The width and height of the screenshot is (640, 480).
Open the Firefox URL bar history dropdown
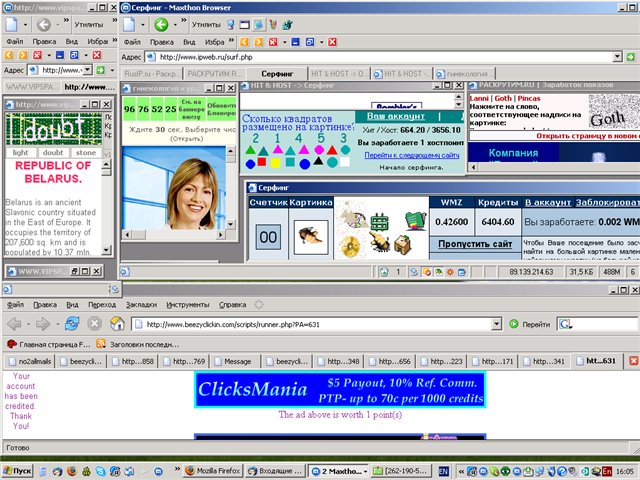point(496,324)
